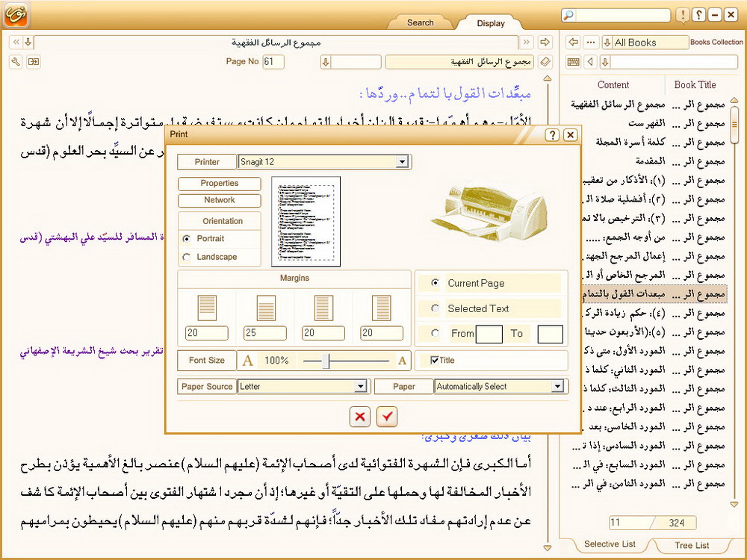The height and width of the screenshot is (560, 747).
Task: Click the top search input box
Action: click(x=623, y=15)
